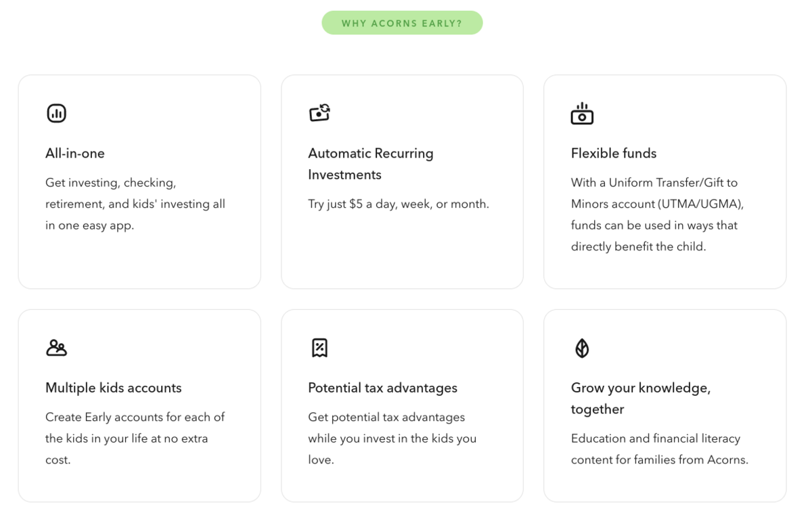This screenshot has height=521, width=812.
Task: Click the green WHY ACORNS EARLY? pill
Action: click(402, 23)
